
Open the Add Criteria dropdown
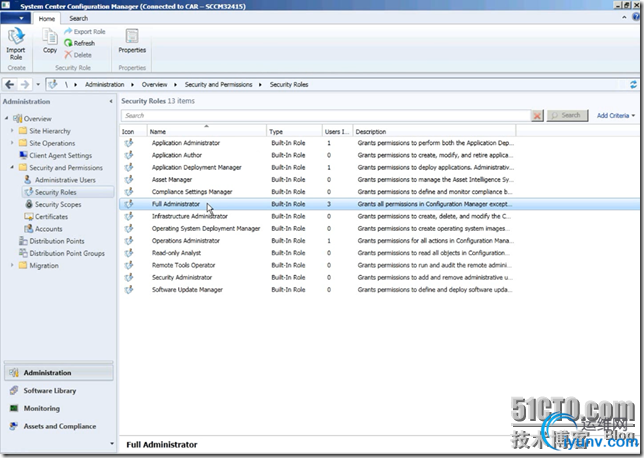click(615, 115)
